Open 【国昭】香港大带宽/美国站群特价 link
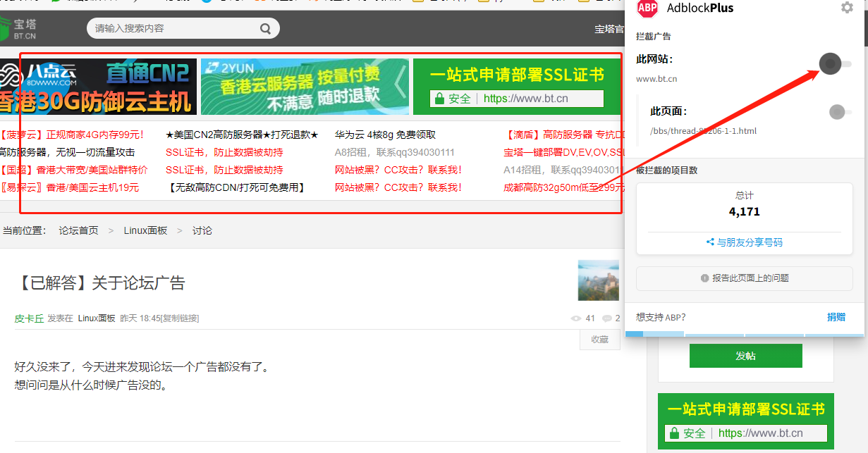 74,170
